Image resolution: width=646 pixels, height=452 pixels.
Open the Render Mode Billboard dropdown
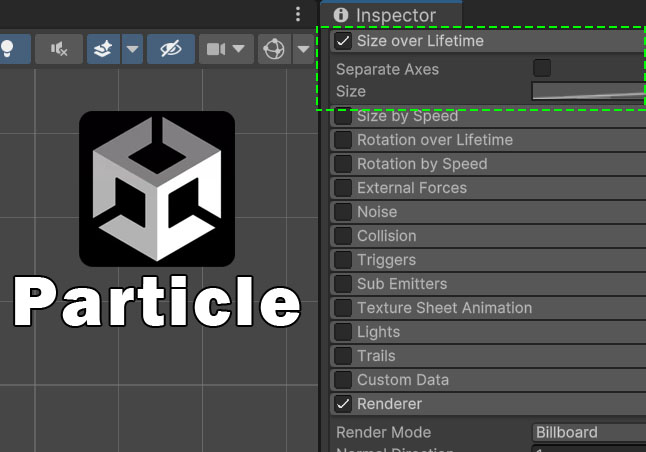pos(588,432)
